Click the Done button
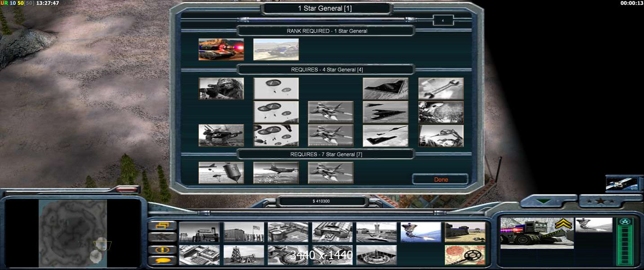This screenshot has height=270, width=644. (440, 180)
